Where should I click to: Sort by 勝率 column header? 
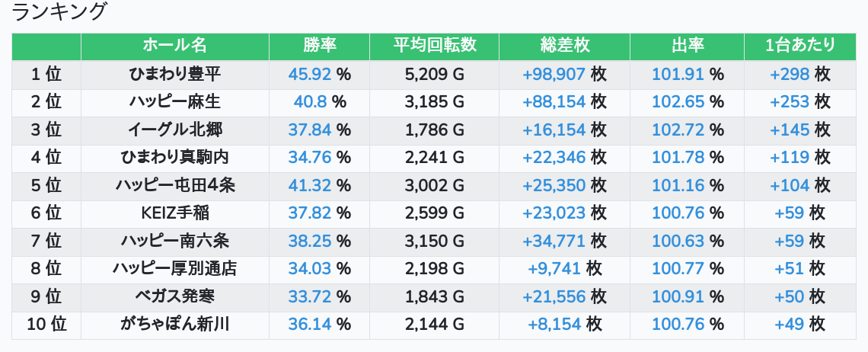point(319,46)
